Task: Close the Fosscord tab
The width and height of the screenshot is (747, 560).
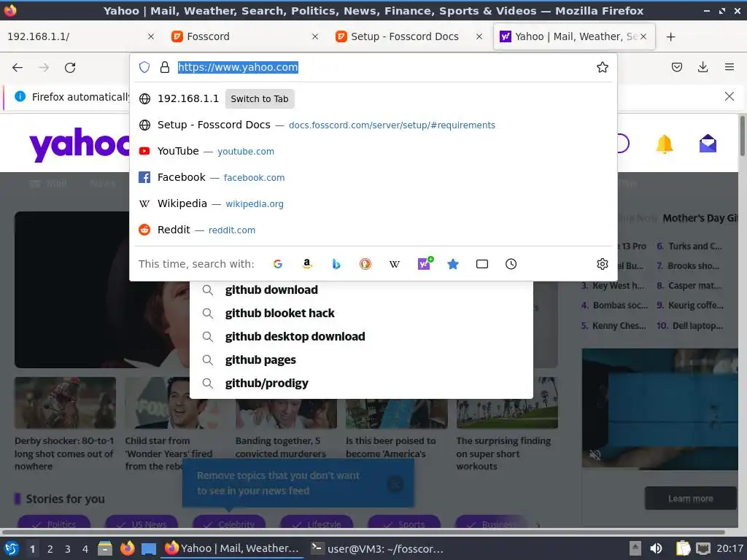Action: point(315,36)
